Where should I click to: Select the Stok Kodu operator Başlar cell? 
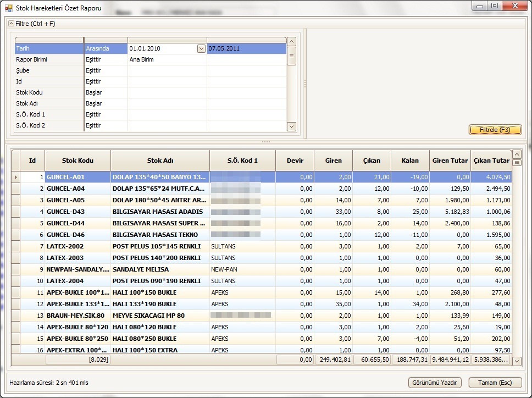106,92
